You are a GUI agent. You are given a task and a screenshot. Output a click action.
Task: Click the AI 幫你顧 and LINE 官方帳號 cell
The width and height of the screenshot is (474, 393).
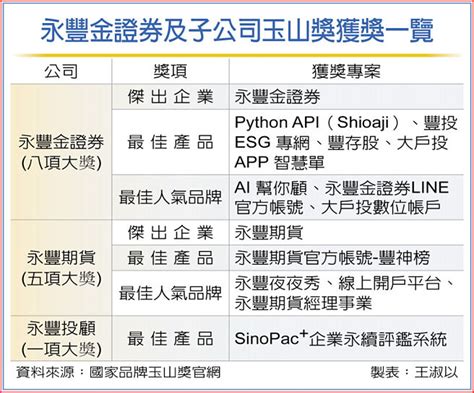click(x=346, y=197)
